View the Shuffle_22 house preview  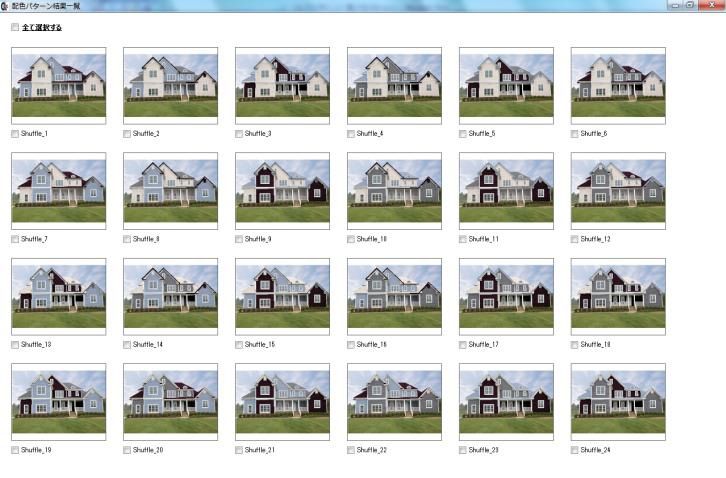(394, 402)
